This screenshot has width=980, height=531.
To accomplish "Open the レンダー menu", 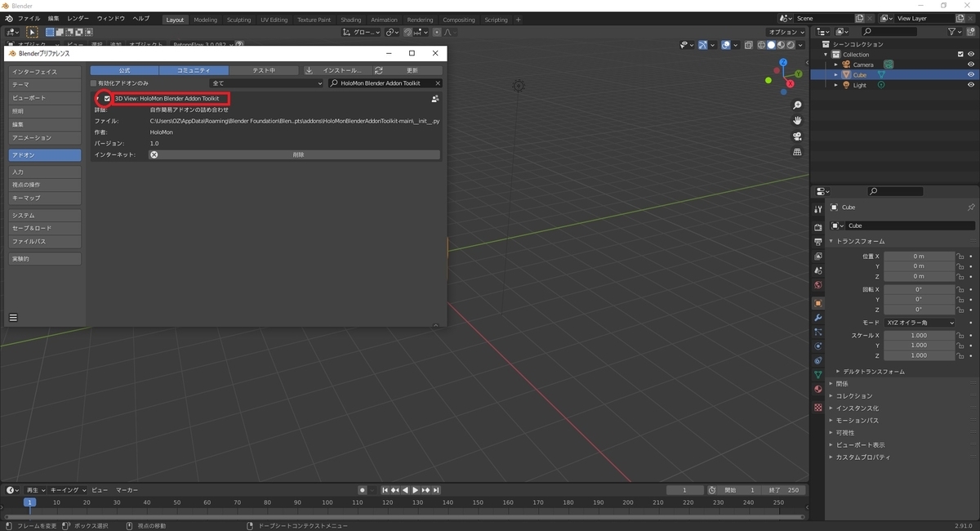I will (78, 18).
